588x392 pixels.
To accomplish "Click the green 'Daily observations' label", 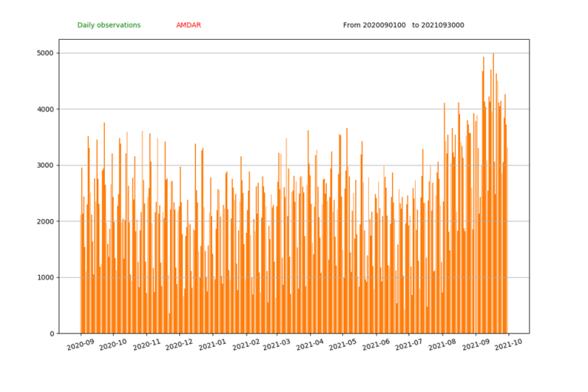I will (x=109, y=25).
